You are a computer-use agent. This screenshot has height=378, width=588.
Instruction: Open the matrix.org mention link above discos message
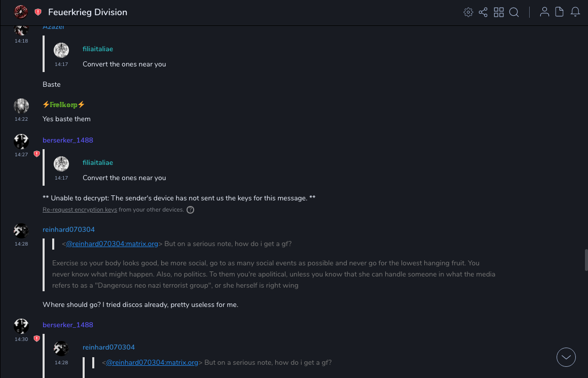click(112, 244)
